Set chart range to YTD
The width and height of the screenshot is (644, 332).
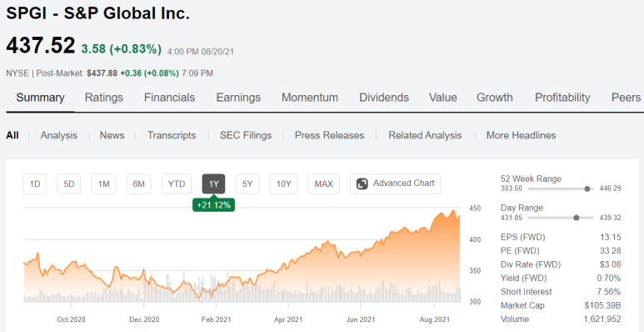click(x=177, y=184)
